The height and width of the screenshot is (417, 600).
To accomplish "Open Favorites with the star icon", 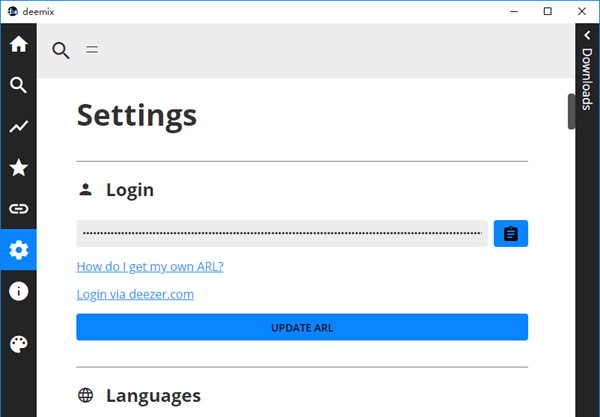I will coord(18,168).
